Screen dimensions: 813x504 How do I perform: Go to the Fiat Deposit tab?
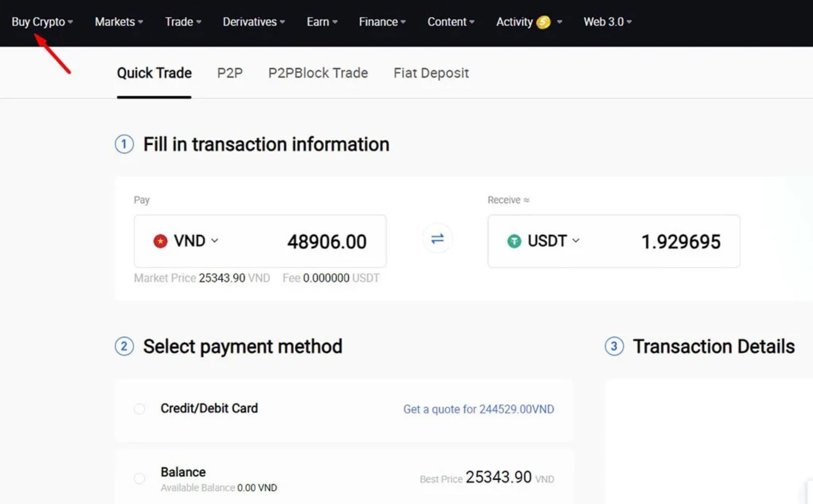pyautogui.click(x=431, y=73)
